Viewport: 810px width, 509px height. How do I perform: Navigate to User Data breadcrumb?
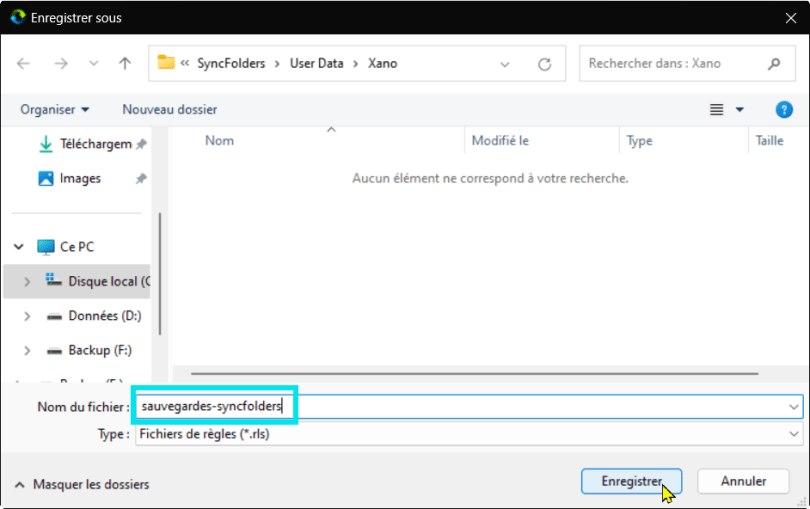316,63
